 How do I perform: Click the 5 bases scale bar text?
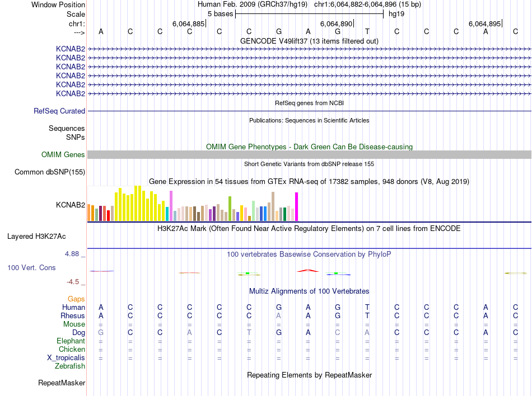click(x=220, y=14)
